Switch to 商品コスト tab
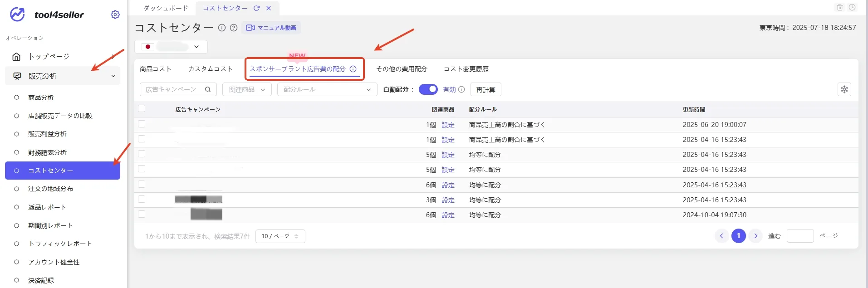 click(x=156, y=69)
